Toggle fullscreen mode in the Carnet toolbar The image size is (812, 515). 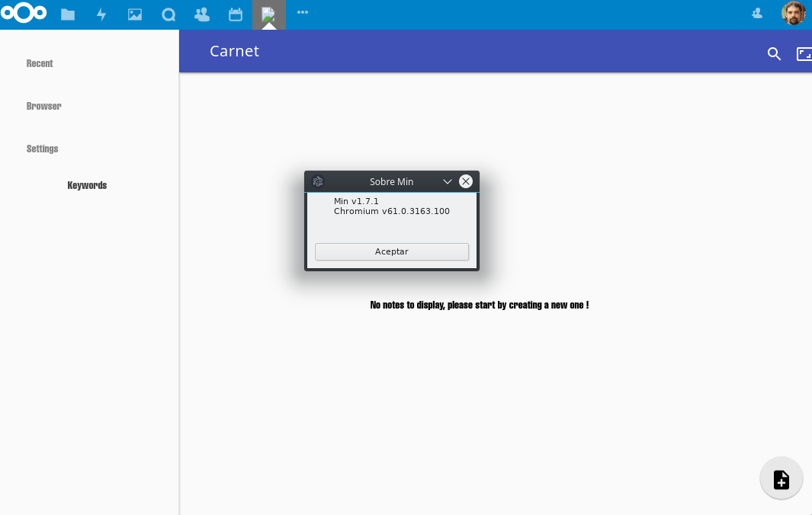tap(804, 54)
